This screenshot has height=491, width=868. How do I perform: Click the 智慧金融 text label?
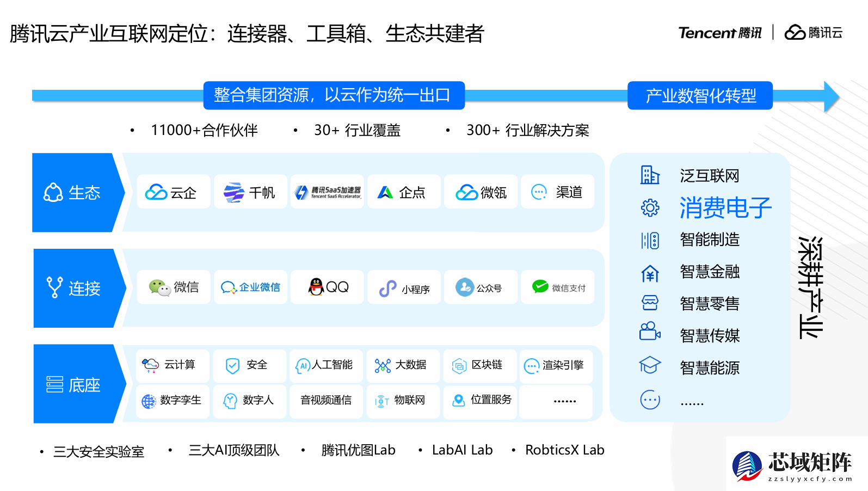pyautogui.click(x=710, y=272)
